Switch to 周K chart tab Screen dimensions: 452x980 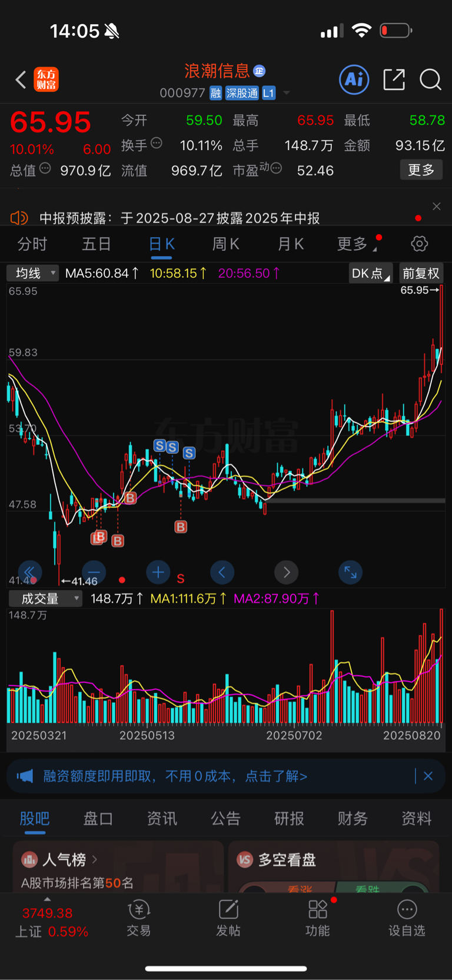[x=225, y=244]
